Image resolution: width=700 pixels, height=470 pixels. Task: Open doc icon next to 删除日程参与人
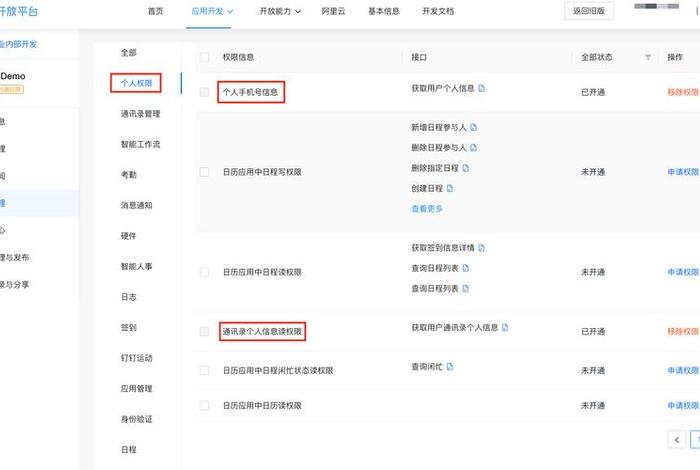[x=473, y=147]
